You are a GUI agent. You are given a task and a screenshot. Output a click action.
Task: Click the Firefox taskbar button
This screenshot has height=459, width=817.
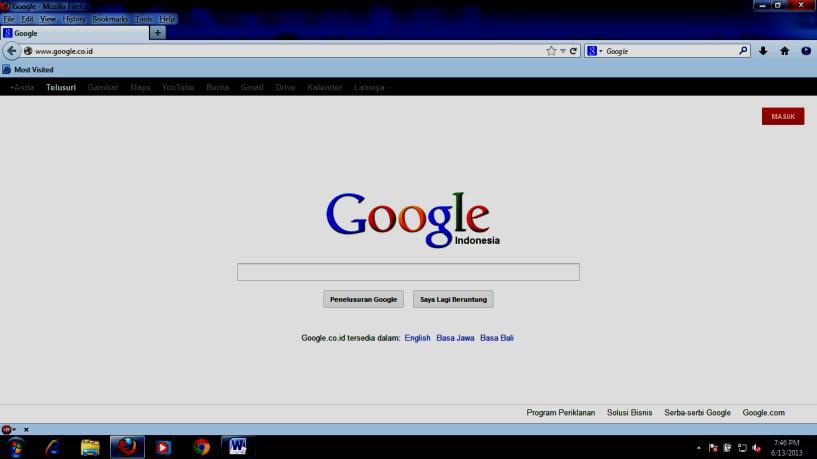127,447
